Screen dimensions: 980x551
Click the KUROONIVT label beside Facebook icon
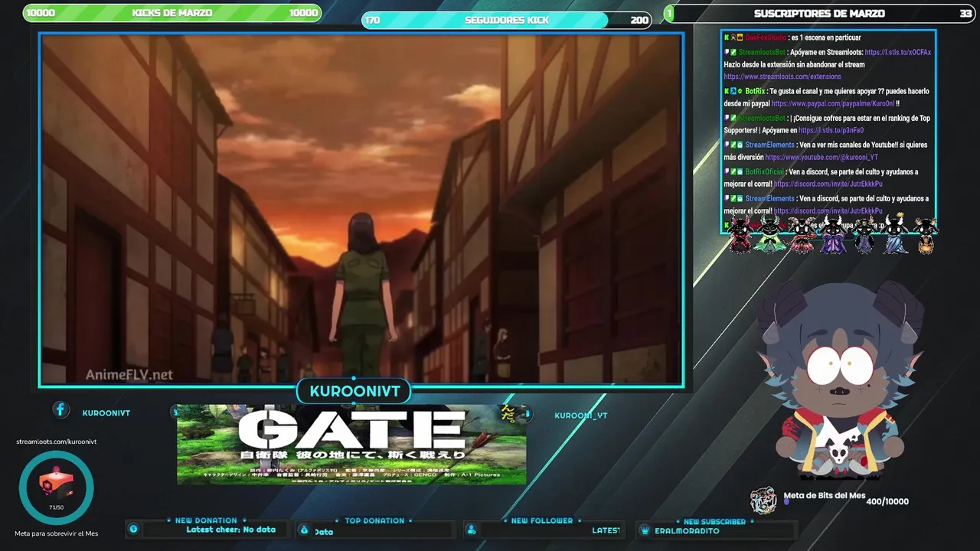click(x=106, y=413)
